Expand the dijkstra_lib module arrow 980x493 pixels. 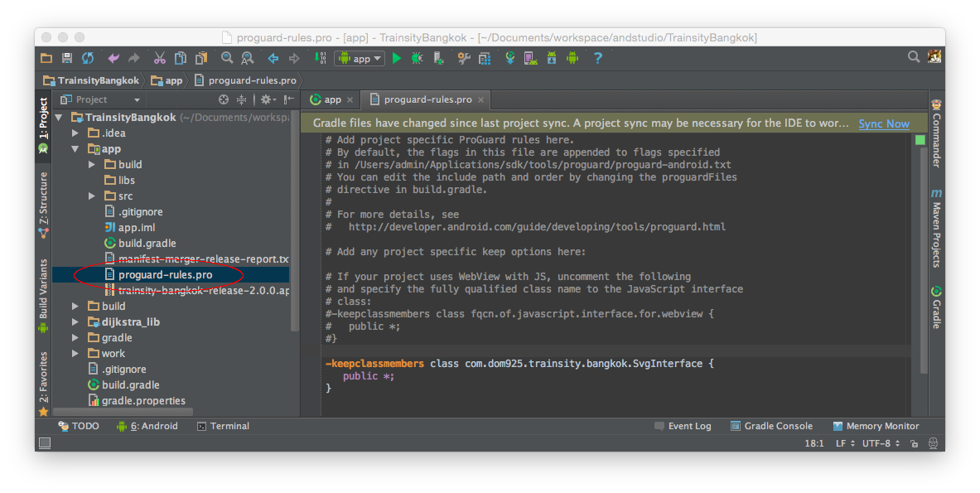coord(75,321)
